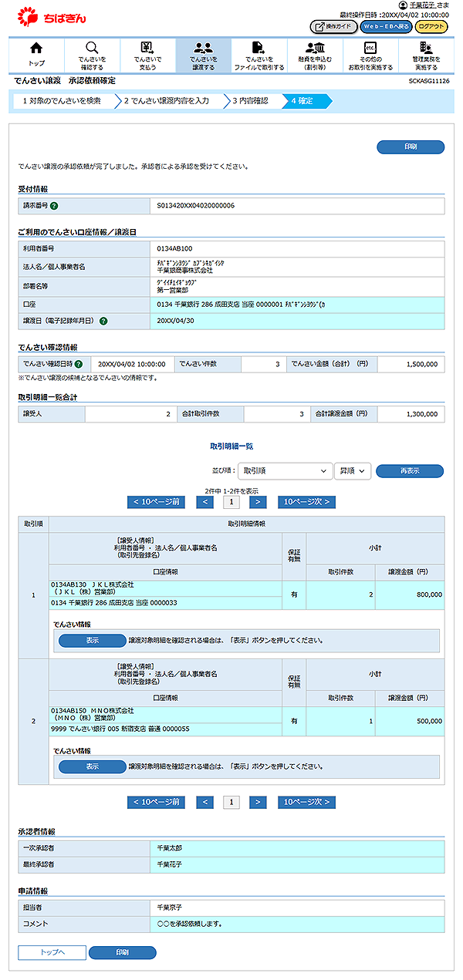Click Web-EBへ戻る button
Viewport: 463px width, 980px height.
(x=386, y=27)
